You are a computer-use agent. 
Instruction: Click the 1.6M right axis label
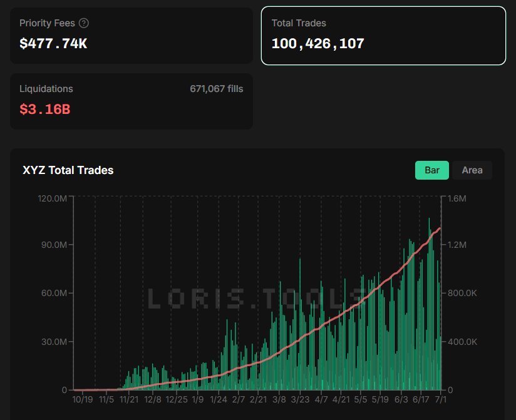coord(457,198)
